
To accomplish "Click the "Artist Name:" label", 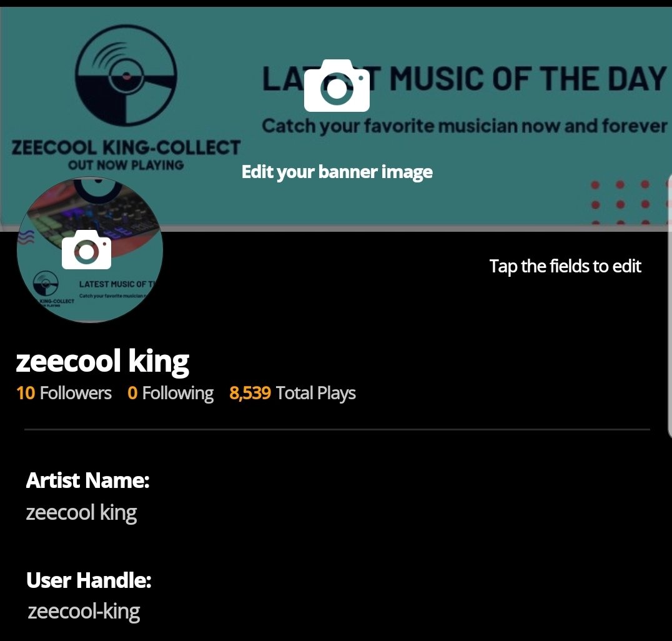I will click(87, 480).
